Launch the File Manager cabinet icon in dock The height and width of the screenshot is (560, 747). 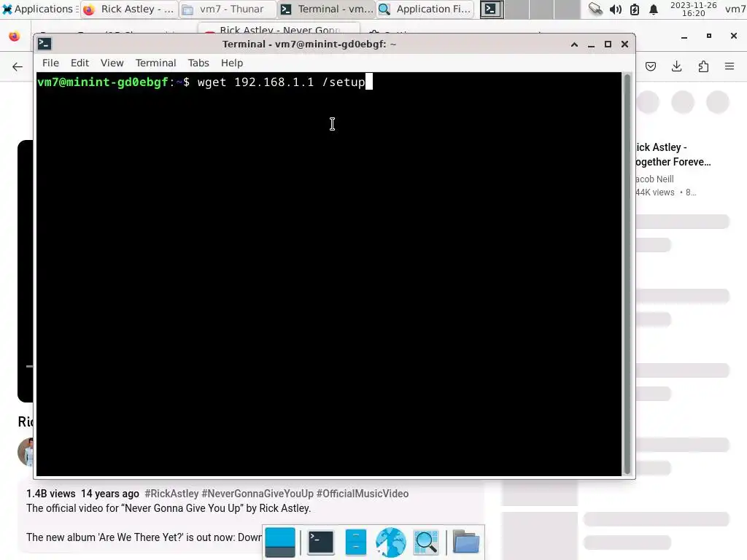point(356,542)
